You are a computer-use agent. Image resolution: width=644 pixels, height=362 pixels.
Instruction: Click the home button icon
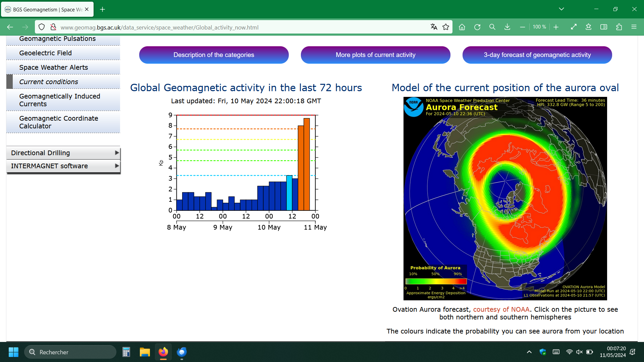tap(462, 27)
